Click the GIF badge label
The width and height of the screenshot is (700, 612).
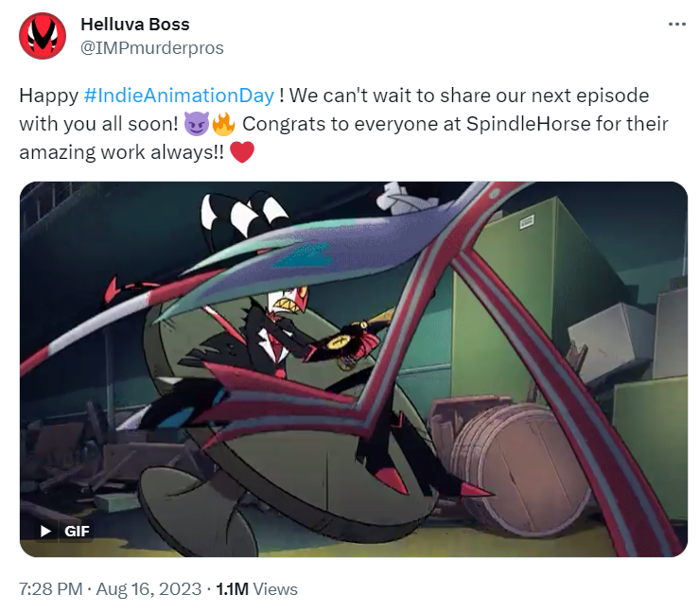(77, 531)
